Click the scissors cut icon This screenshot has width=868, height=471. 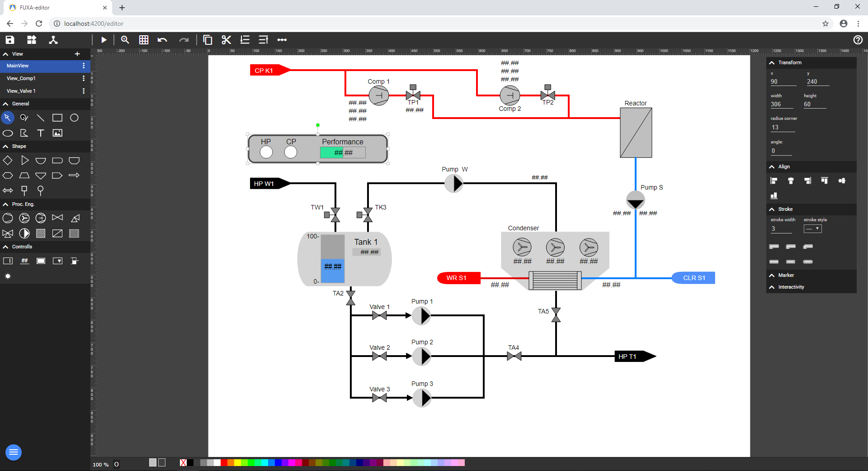(x=226, y=40)
